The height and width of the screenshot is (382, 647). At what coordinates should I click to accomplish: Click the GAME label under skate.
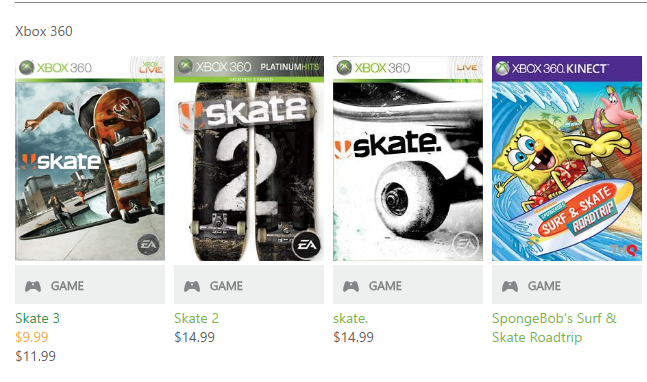click(385, 286)
